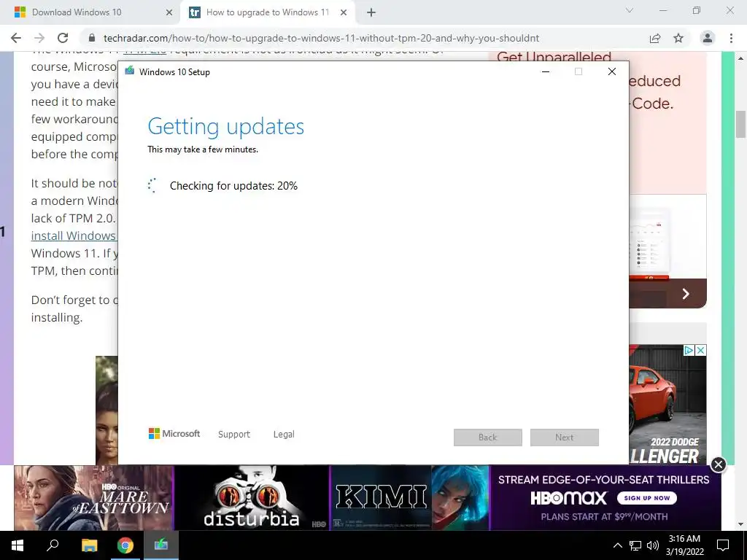Open the Legal link in Windows 10 Setup
The width and height of the screenshot is (747, 560).
[284, 435]
